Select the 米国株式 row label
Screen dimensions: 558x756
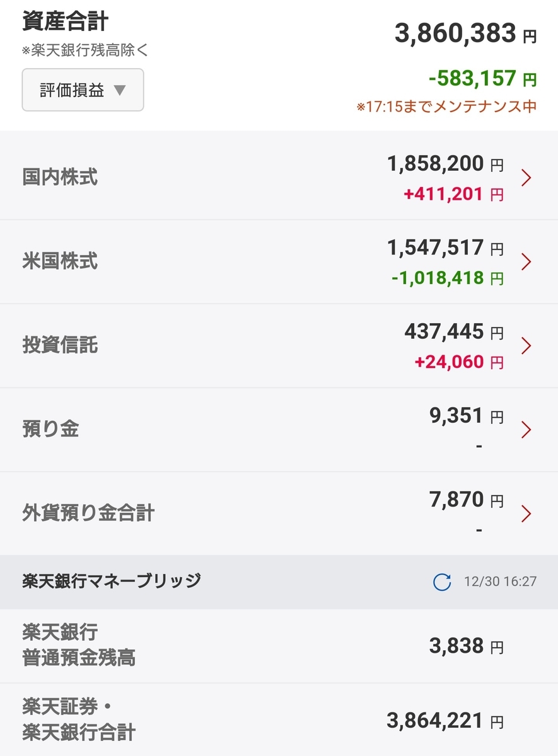(60, 261)
